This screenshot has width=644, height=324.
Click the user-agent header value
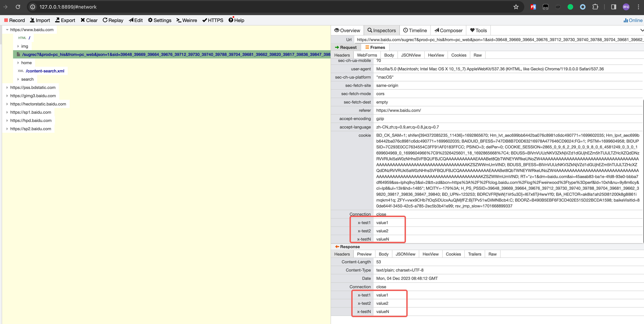point(490,69)
